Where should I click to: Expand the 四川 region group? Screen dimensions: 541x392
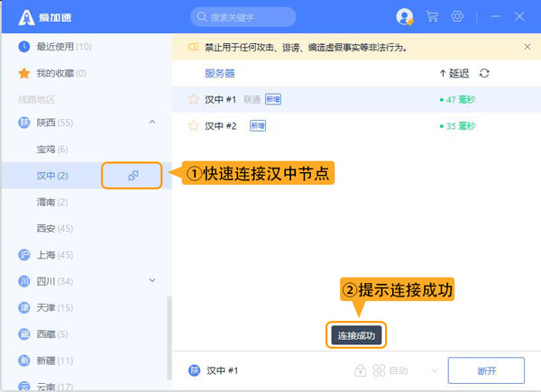click(x=152, y=280)
